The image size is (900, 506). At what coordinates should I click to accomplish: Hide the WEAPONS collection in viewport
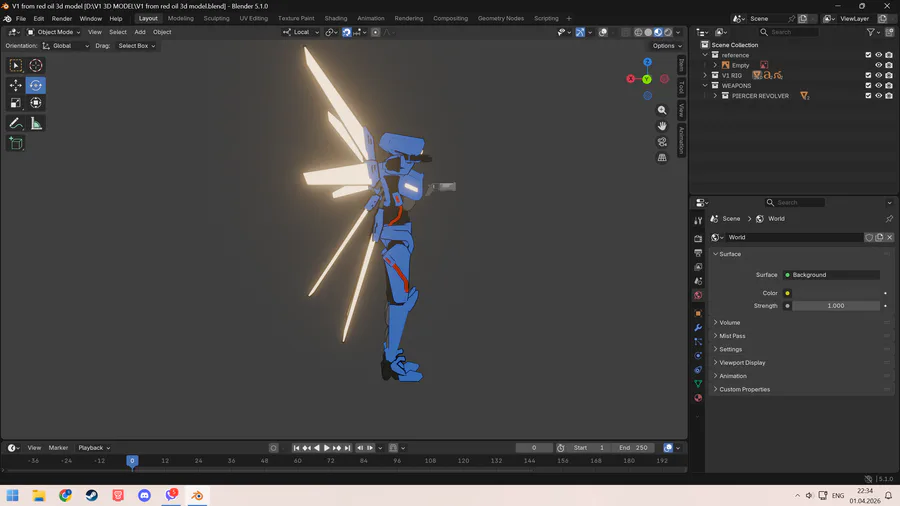(x=878, y=85)
